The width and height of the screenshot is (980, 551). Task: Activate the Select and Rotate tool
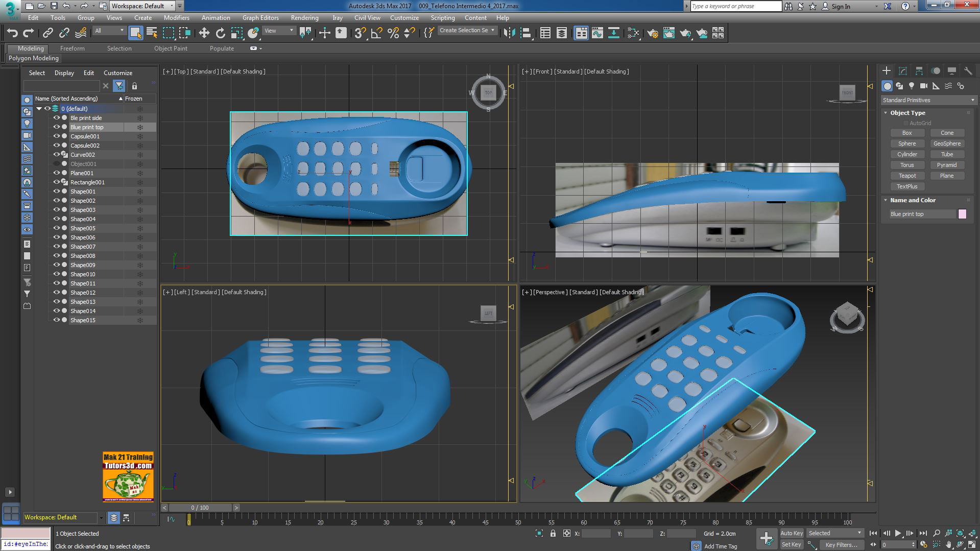220,32
